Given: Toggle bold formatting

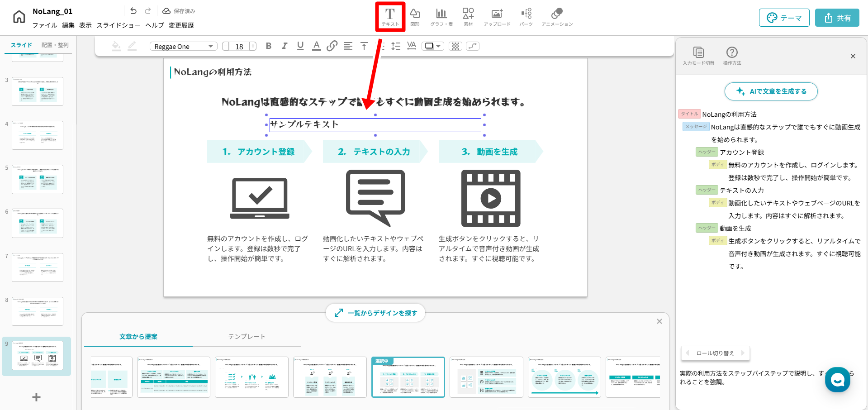Looking at the screenshot, I should click(x=269, y=46).
